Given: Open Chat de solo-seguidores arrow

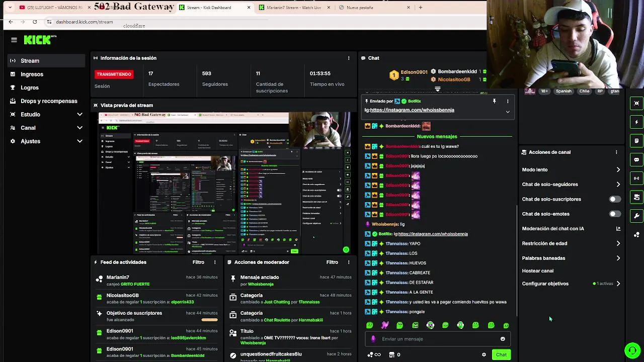Looking at the screenshot, I should point(618,184).
